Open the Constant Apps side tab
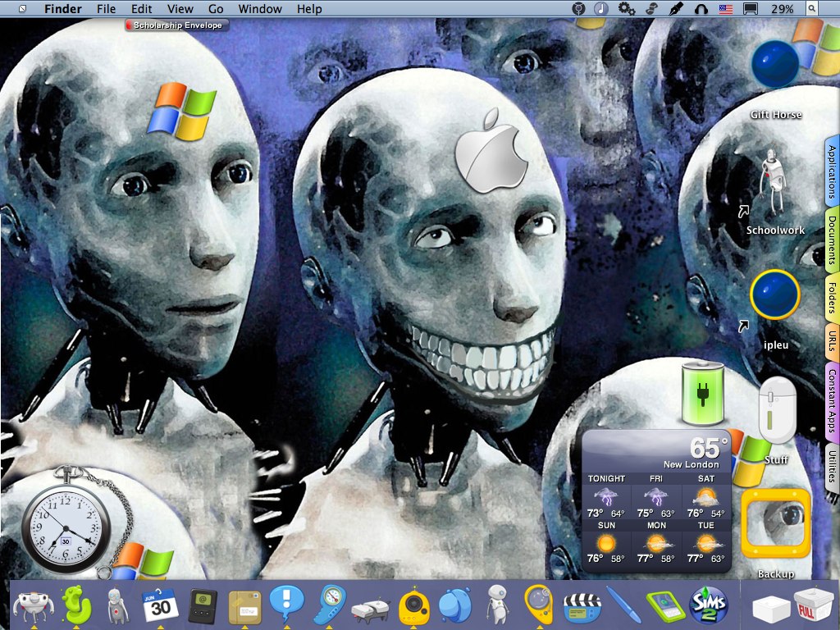 [x=832, y=401]
